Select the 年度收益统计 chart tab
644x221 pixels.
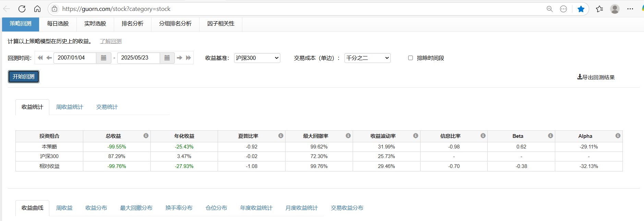pyautogui.click(x=256, y=208)
